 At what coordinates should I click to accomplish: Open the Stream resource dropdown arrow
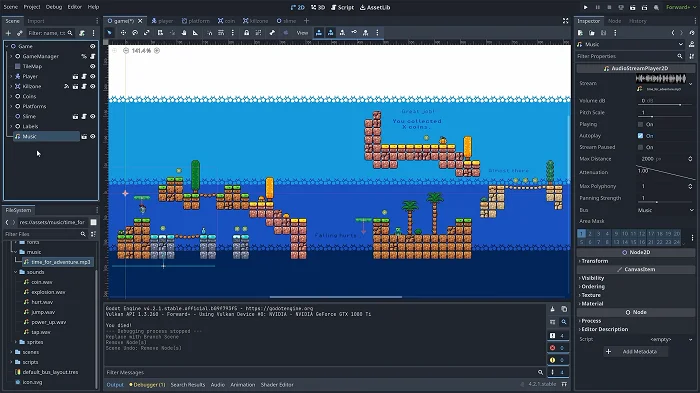tap(691, 84)
